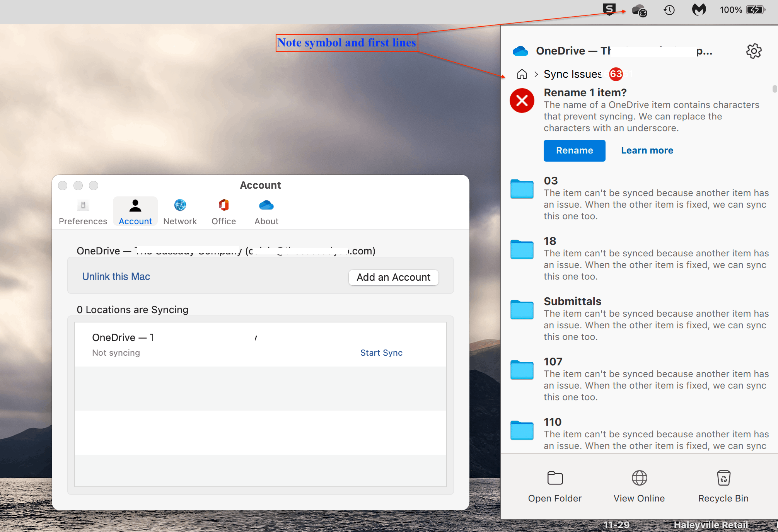Screen dimensions: 778x532
Task: Click the '107' item title
Action: [x=553, y=361]
